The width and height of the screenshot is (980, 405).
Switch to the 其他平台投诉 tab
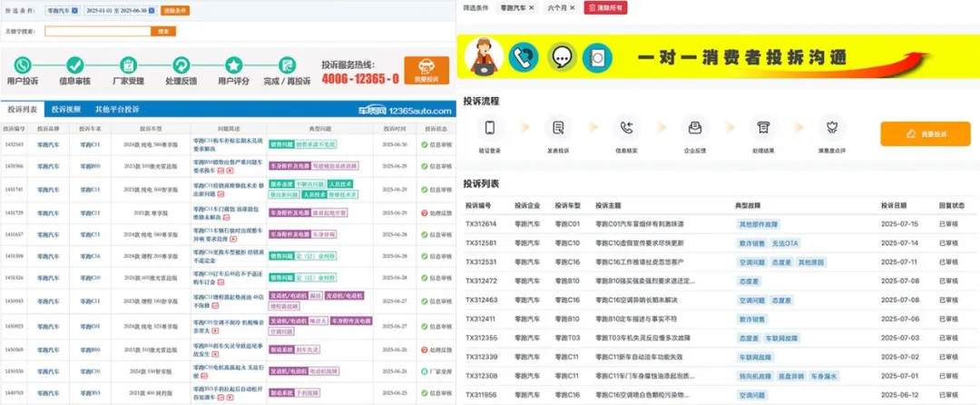(x=117, y=109)
